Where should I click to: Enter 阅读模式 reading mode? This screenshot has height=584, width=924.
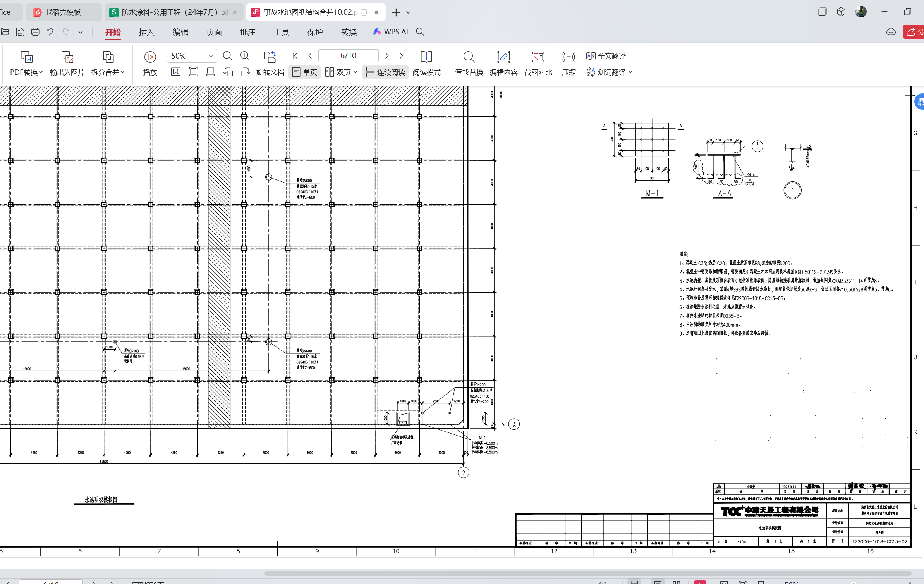tap(426, 64)
